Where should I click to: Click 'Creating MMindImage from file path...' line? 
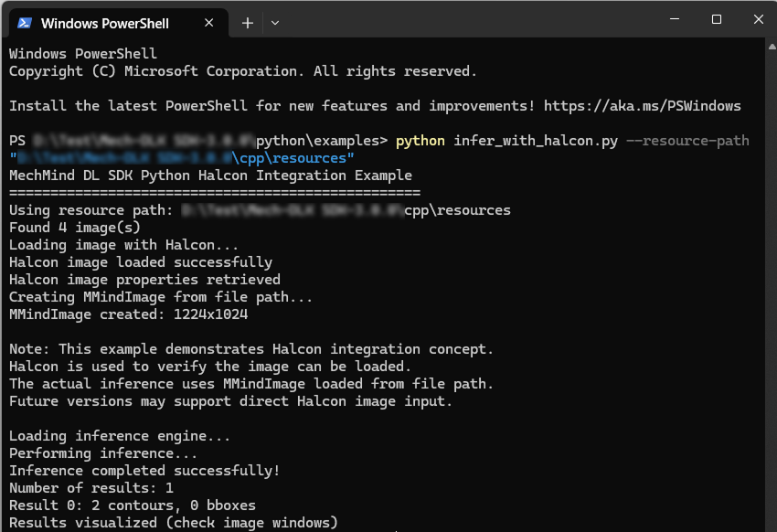[161, 297]
